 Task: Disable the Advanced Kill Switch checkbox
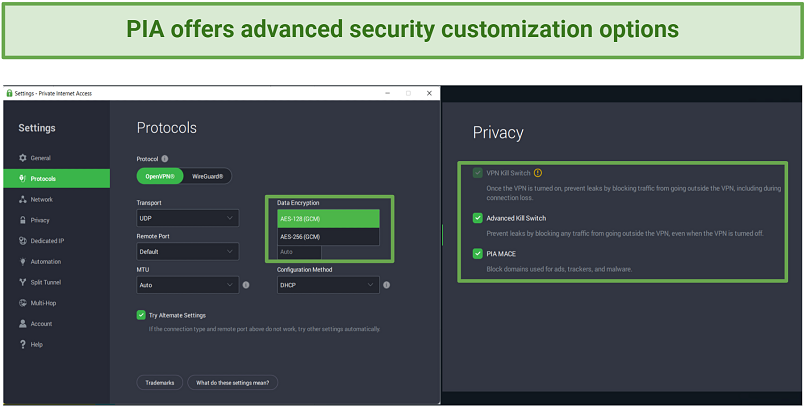pos(478,218)
